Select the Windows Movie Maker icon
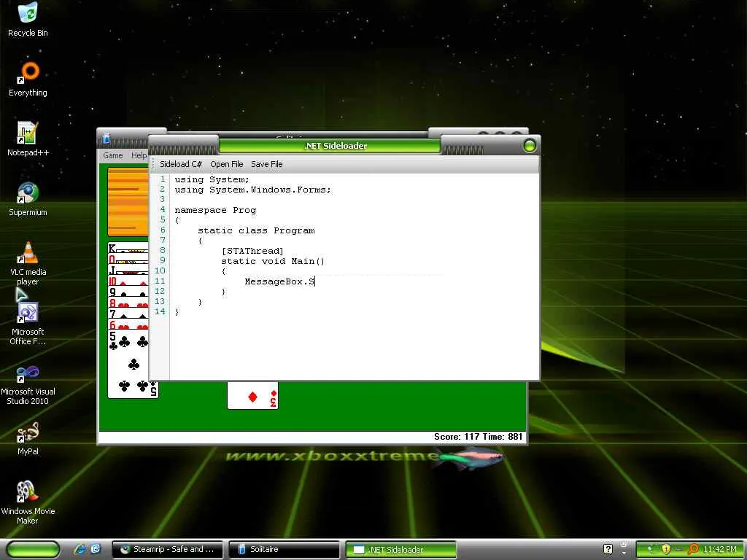The height and width of the screenshot is (560, 747). click(28, 503)
